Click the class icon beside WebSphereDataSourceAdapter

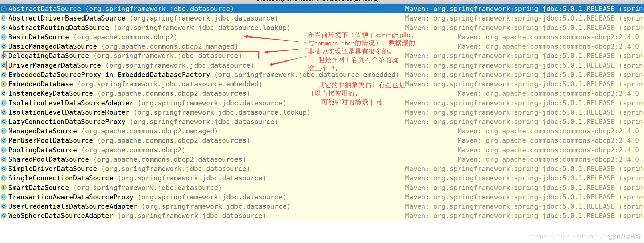point(3,216)
